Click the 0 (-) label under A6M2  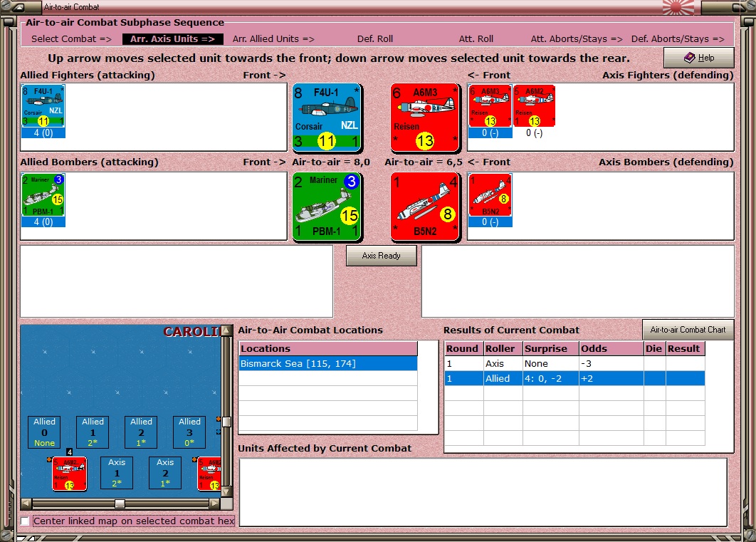(534, 132)
